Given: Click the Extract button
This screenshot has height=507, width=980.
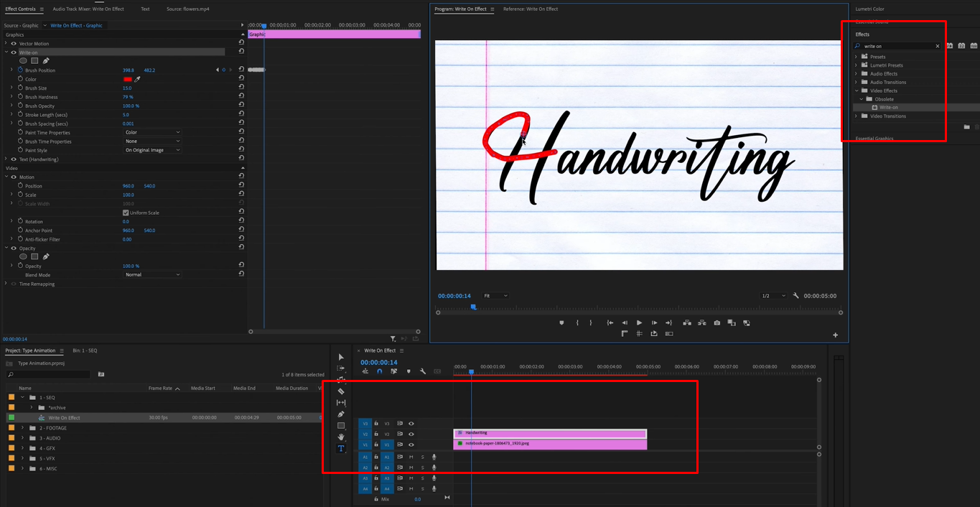Looking at the screenshot, I should click(x=702, y=323).
